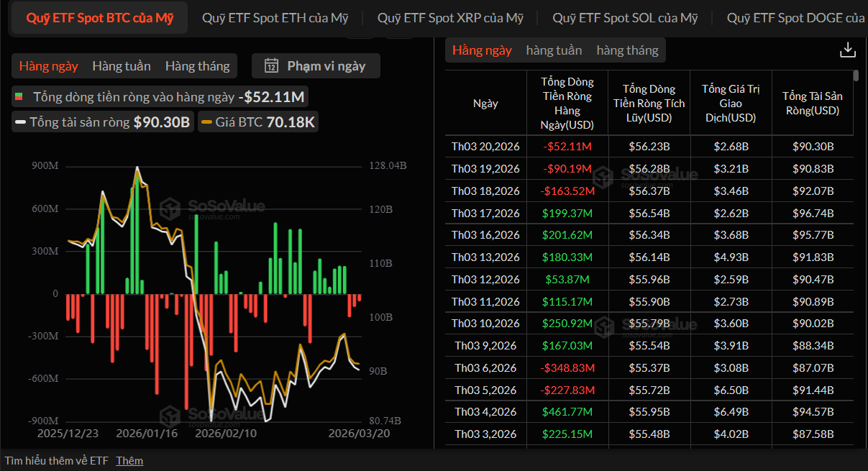Click the "Tổng Tài Sản Ròng(USD)" column header

812,104
